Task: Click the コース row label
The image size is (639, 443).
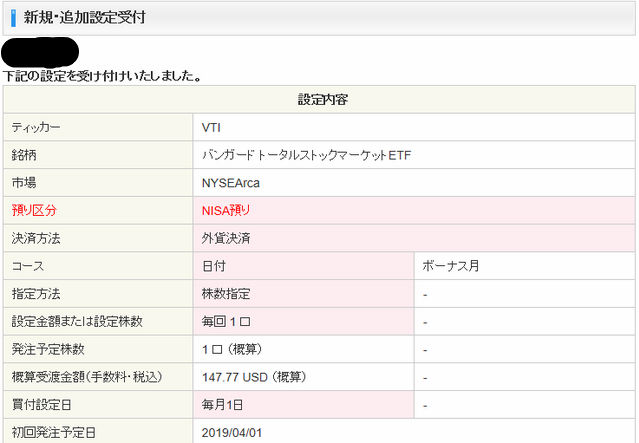Action: click(28, 266)
